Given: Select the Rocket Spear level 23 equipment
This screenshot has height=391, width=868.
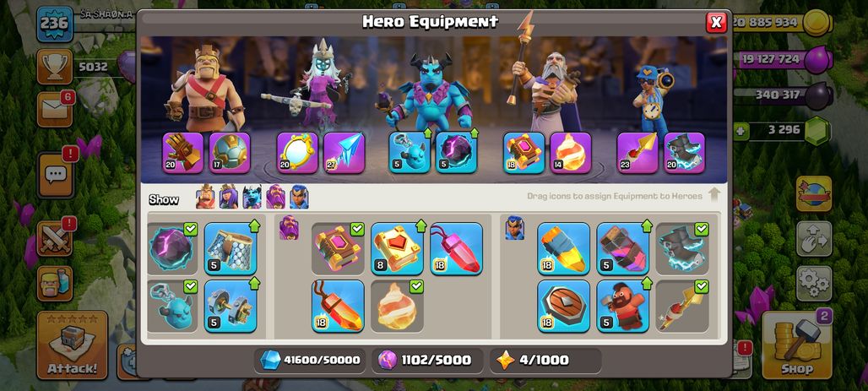Looking at the screenshot, I should (637, 153).
